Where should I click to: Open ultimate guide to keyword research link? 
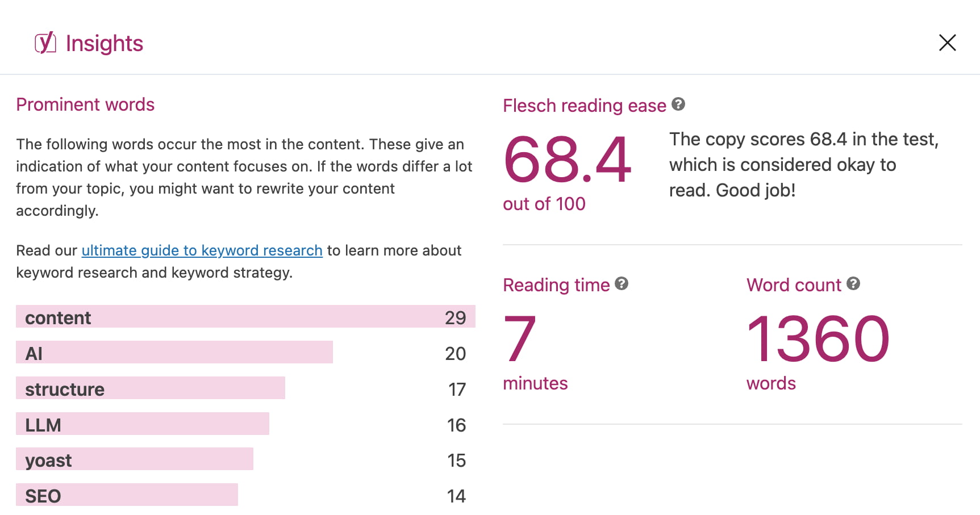tap(202, 250)
